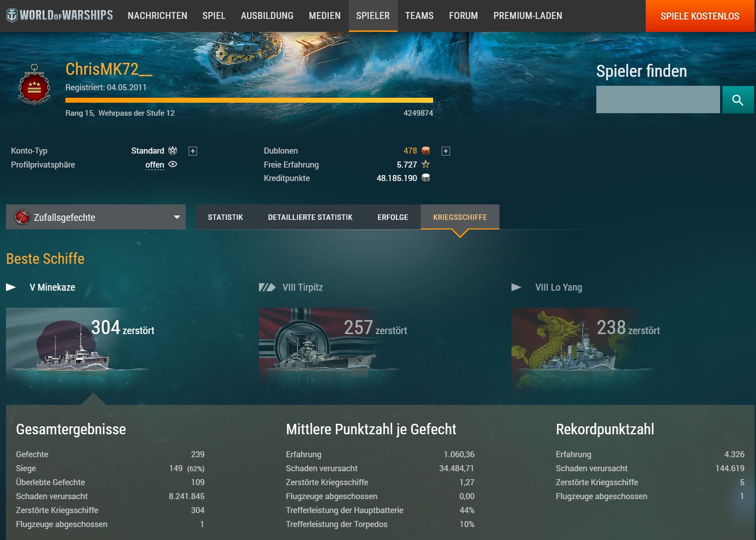Click the destroyer class icon beside Minekaze
Image resolution: width=756 pixels, height=540 pixels.
click(11, 287)
